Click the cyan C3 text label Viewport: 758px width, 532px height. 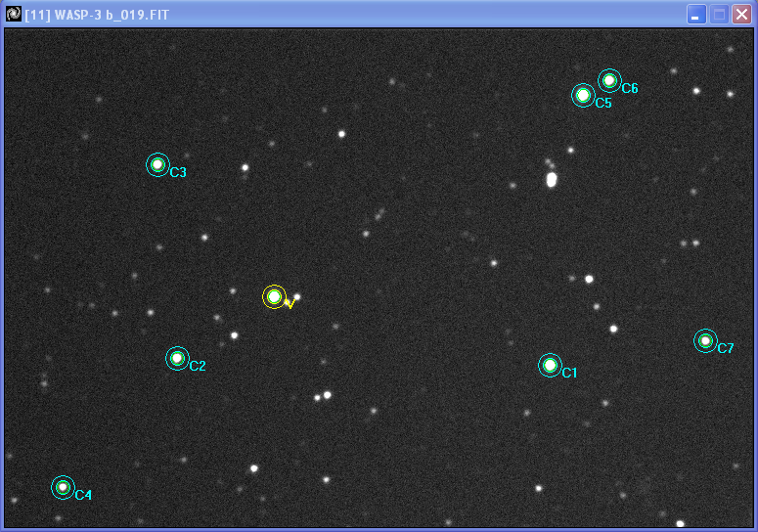point(178,173)
